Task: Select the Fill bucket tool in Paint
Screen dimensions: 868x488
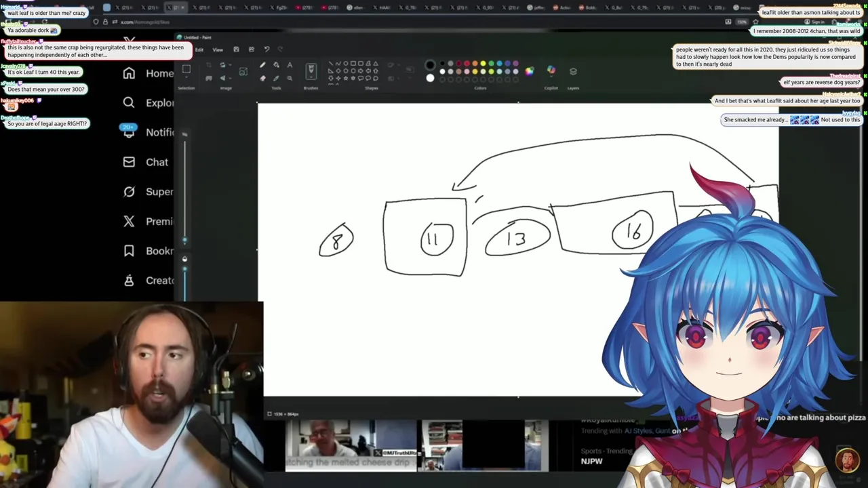Action: tap(276, 65)
